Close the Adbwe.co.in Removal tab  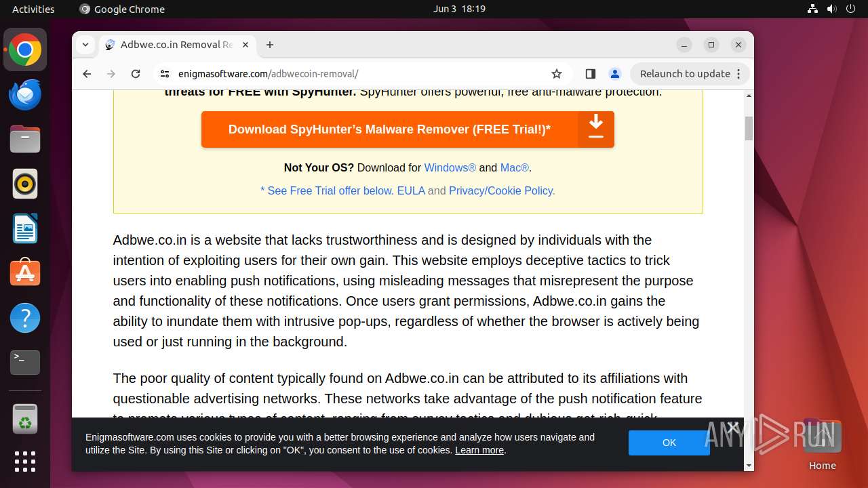245,45
